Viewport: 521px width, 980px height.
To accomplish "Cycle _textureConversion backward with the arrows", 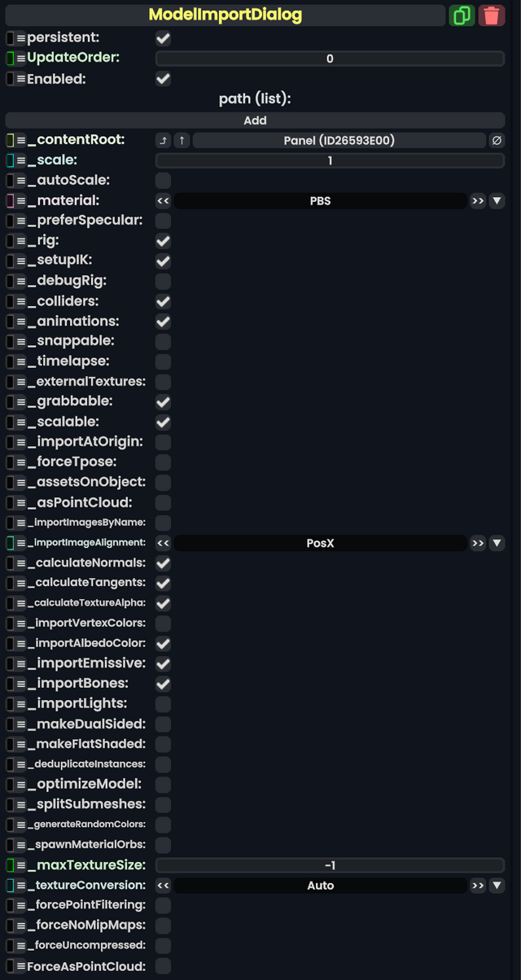I will pos(163,885).
